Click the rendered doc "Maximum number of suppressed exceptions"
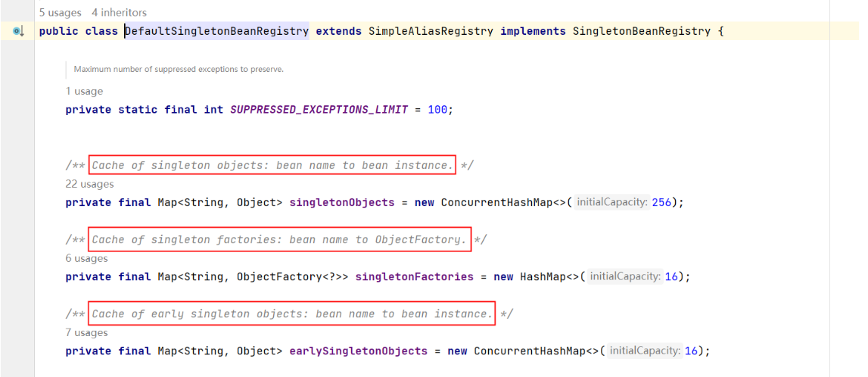Viewport: 868px width, 377px height. (179, 69)
